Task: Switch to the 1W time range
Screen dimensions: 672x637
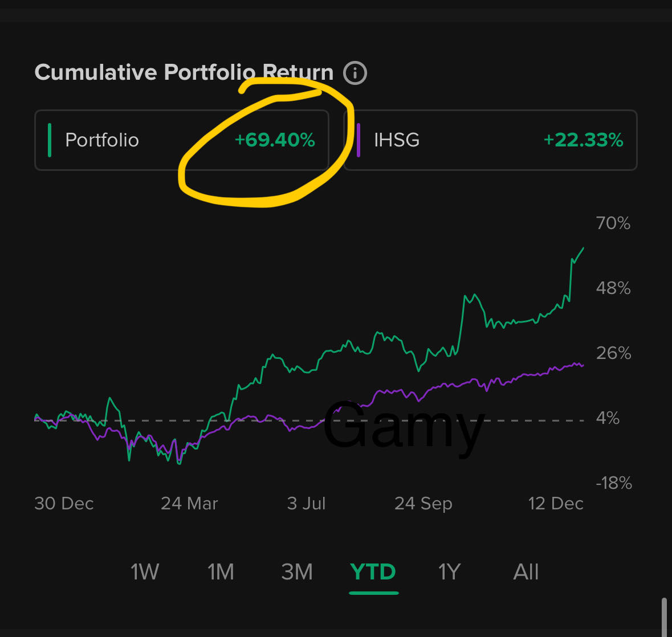Action: coord(145,571)
